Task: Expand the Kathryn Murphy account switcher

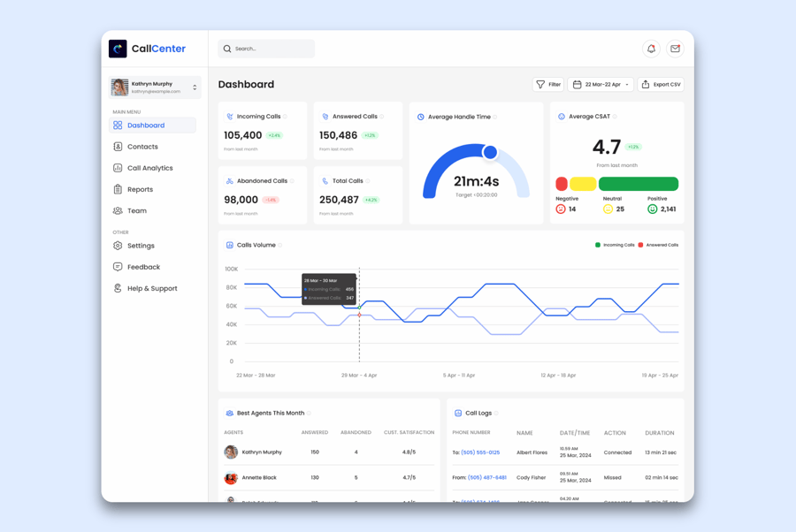Action: pyautogui.click(x=195, y=87)
